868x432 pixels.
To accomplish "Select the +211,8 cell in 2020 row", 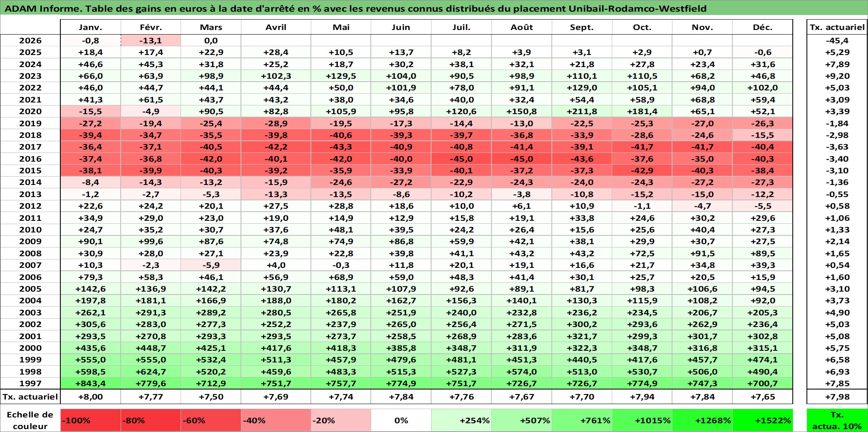I will (x=582, y=111).
